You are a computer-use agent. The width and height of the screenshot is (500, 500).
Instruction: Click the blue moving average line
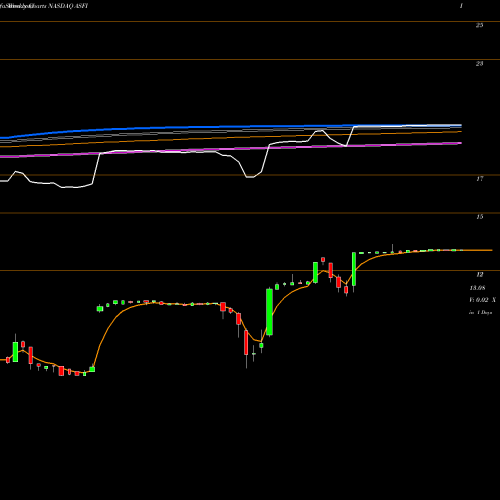coord(231,127)
